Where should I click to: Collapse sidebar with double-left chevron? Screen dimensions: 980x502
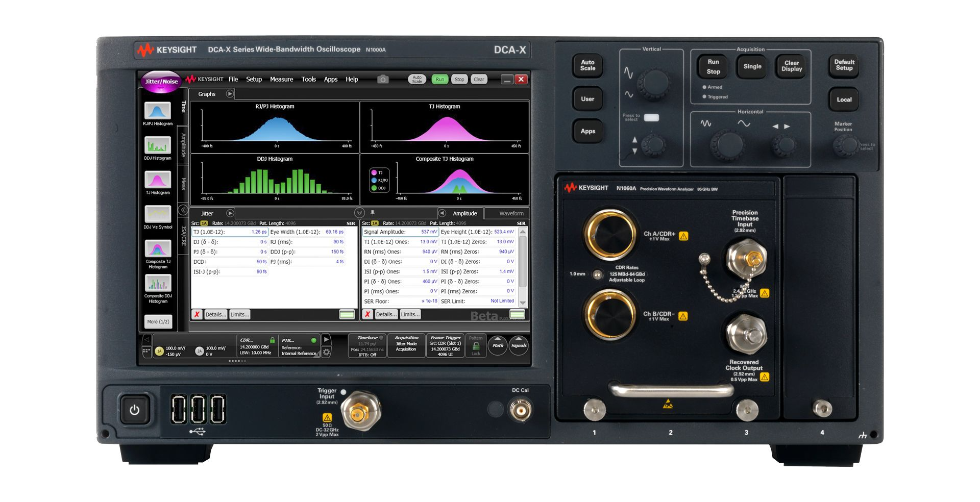point(183,210)
